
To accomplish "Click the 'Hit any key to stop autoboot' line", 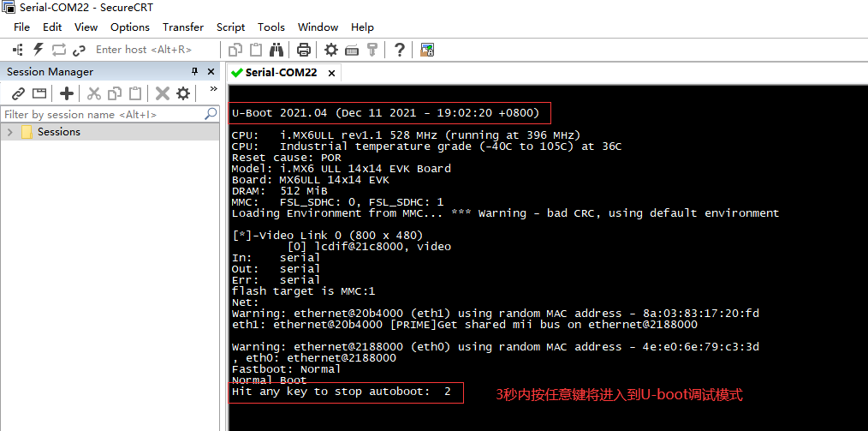I will pyautogui.click(x=341, y=392).
